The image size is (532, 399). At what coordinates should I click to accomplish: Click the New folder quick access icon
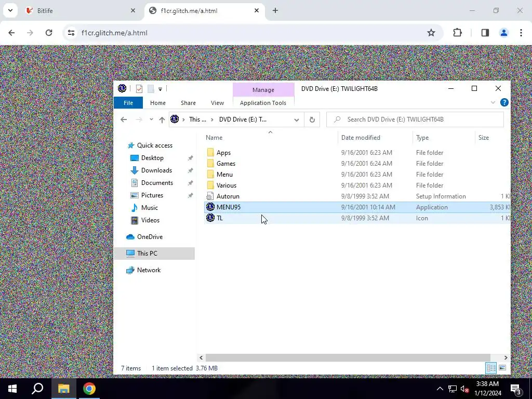tap(151, 89)
